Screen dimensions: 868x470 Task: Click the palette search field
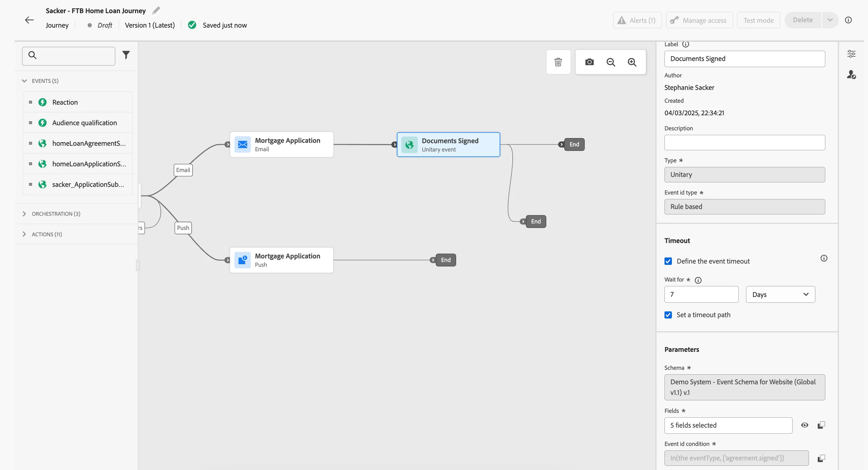click(x=69, y=56)
